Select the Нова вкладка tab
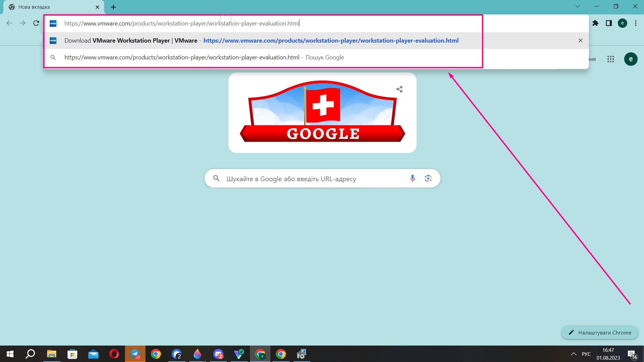 pyautogui.click(x=54, y=7)
